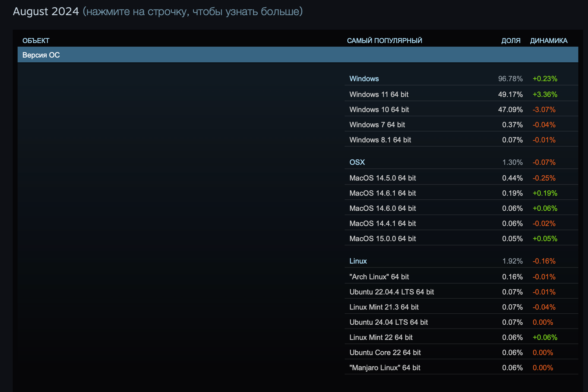
Task: Click the MacOS 14.6.1 share value 0.19%
Action: click(x=512, y=193)
